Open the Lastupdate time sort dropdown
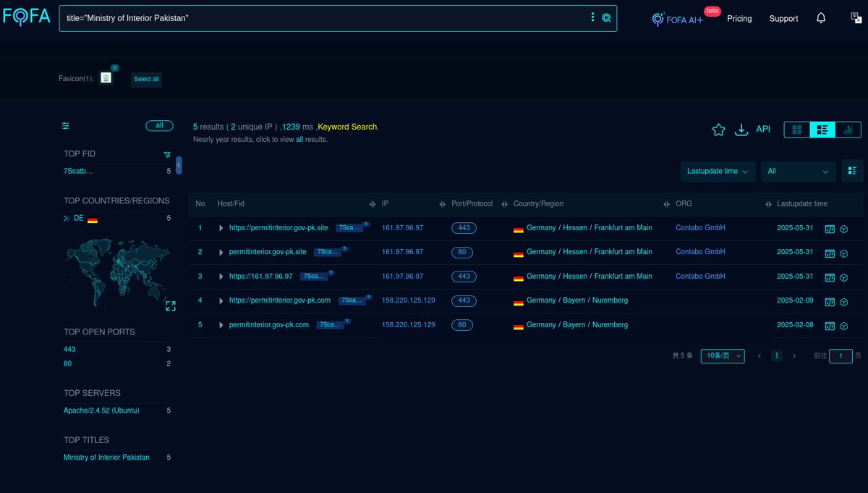This screenshot has width=868, height=493. (x=718, y=172)
